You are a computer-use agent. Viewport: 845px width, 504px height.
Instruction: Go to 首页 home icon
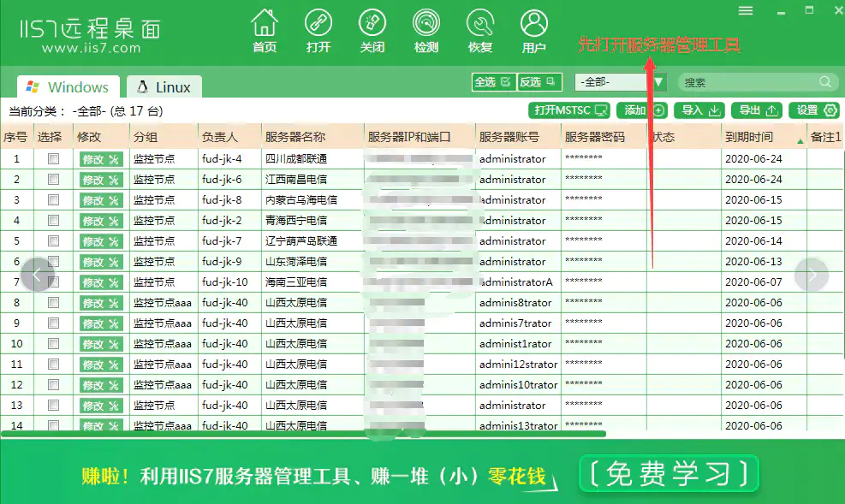265,31
